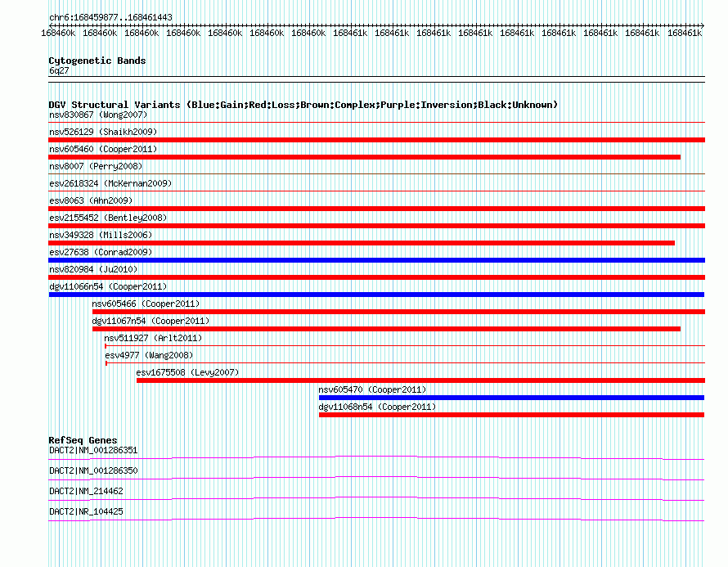Select the esv8063 (Ahn2009) label
Viewport: 728px width, 567px height.
[x=91, y=200]
